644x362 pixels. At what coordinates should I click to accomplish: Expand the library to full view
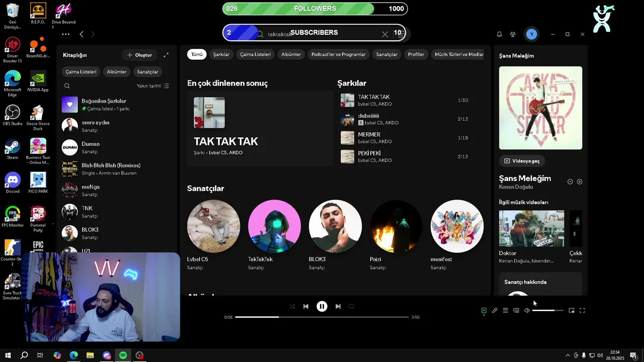[166, 55]
